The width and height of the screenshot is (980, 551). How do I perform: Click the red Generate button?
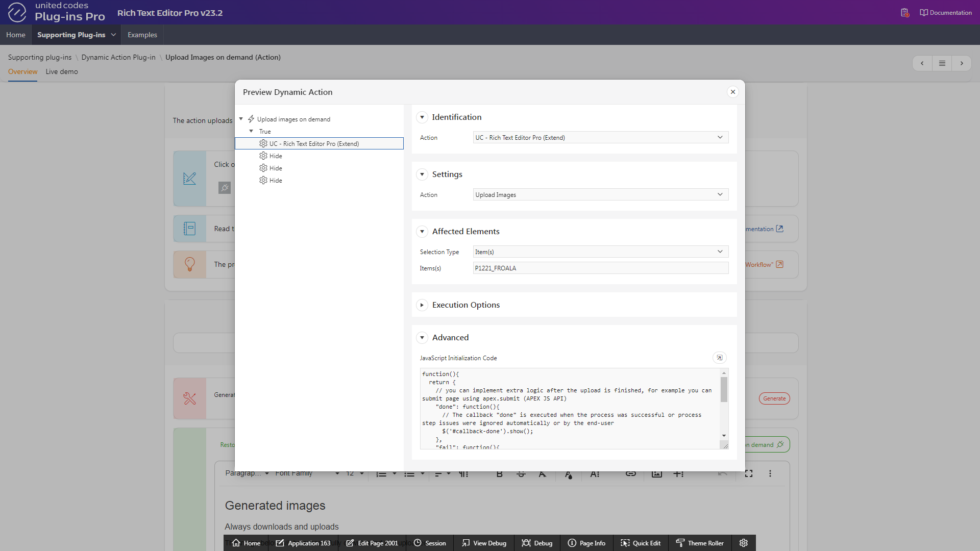pos(774,398)
